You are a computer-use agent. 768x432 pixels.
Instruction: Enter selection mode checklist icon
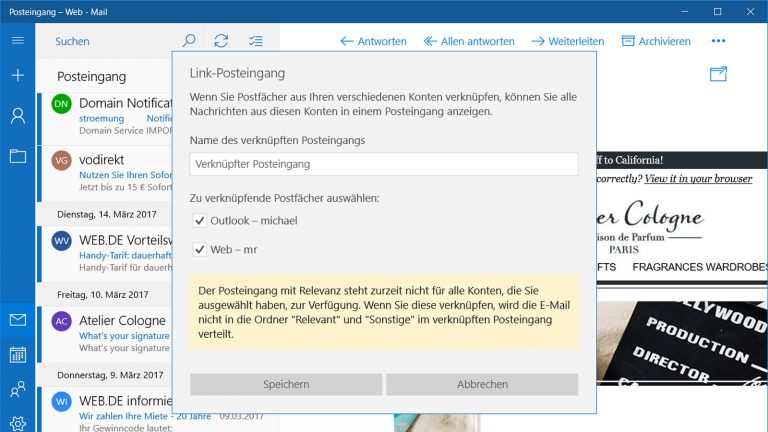tap(256, 41)
